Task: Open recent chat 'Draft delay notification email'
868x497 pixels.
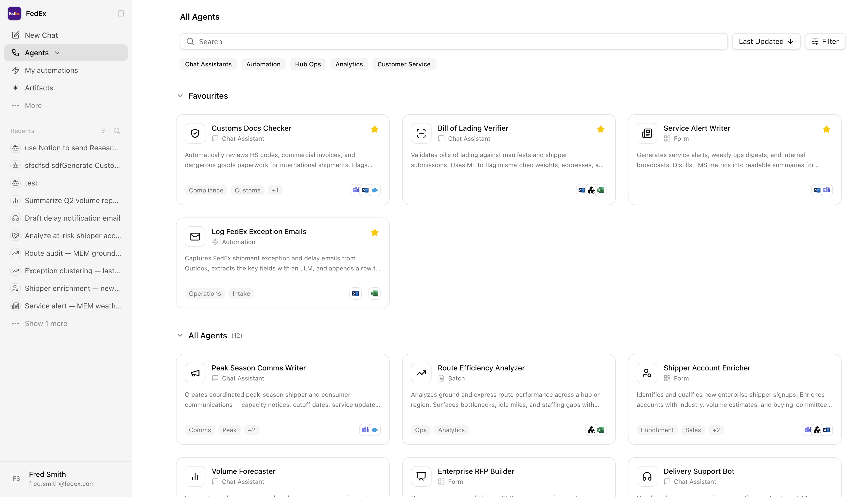Action: (x=66, y=218)
